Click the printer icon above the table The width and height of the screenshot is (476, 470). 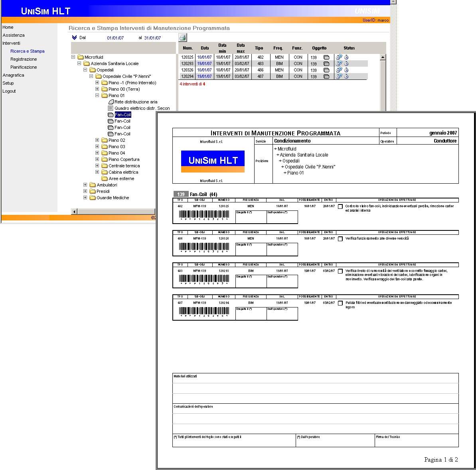pos(182,38)
